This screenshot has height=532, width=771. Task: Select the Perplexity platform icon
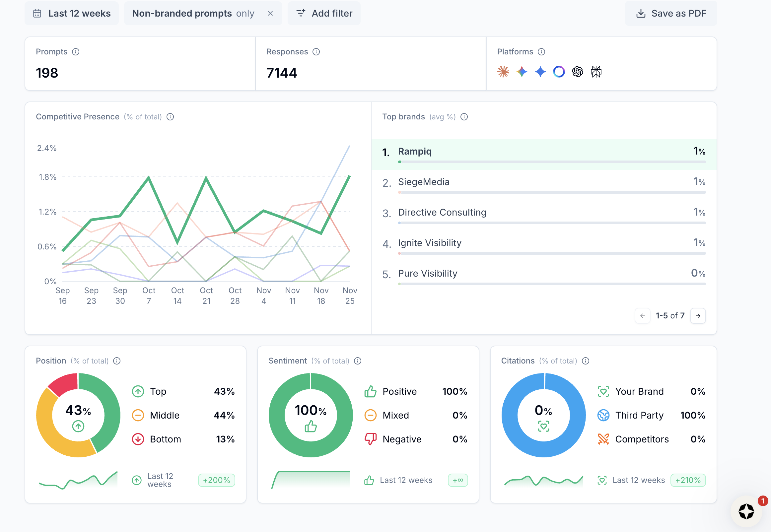coord(596,71)
